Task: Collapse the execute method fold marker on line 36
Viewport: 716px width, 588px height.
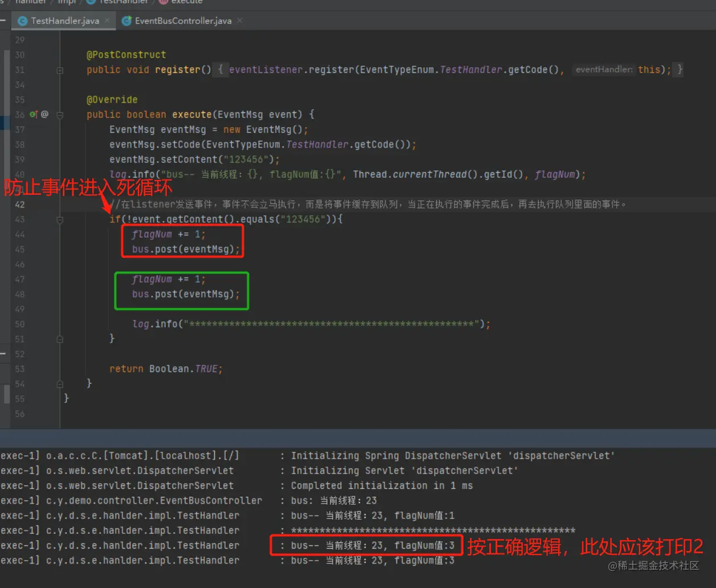Action: click(x=60, y=115)
